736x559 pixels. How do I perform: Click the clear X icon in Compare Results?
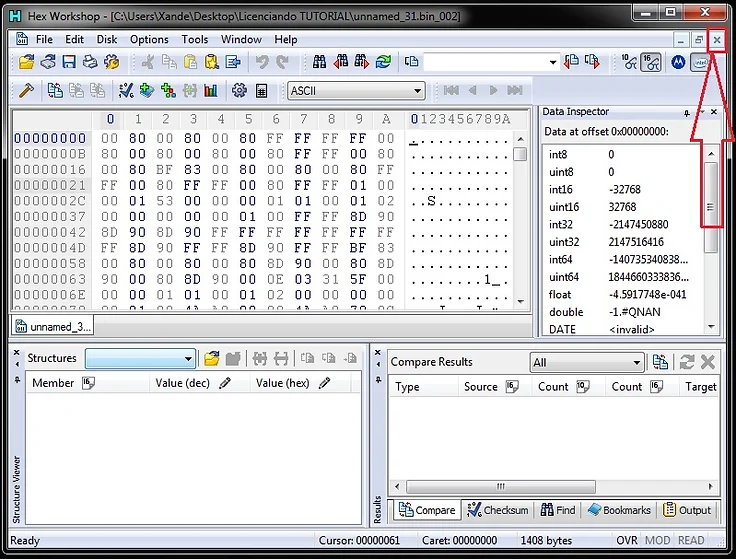click(708, 362)
